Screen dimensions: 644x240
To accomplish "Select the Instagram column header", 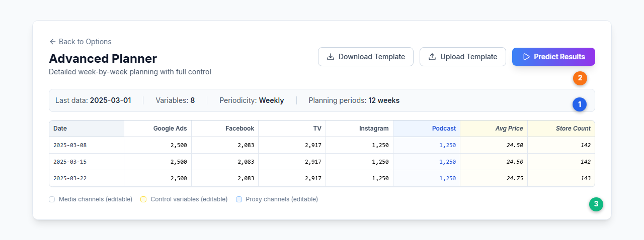I will pyautogui.click(x=360, y=129).
